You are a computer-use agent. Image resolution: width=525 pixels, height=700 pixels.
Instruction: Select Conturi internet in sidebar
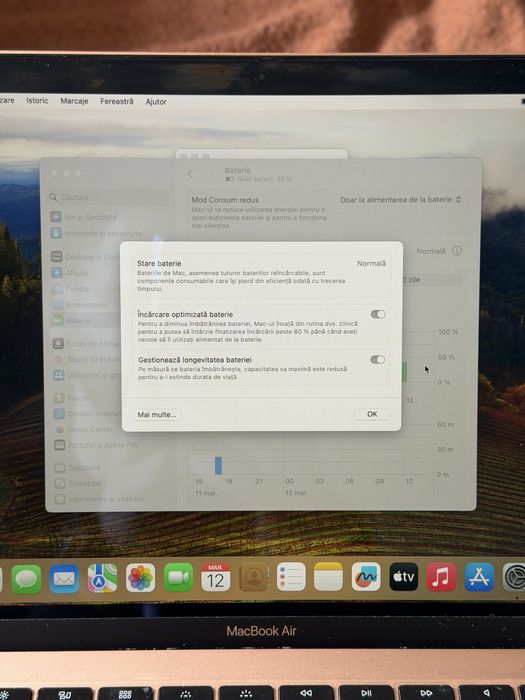(87, 414)
